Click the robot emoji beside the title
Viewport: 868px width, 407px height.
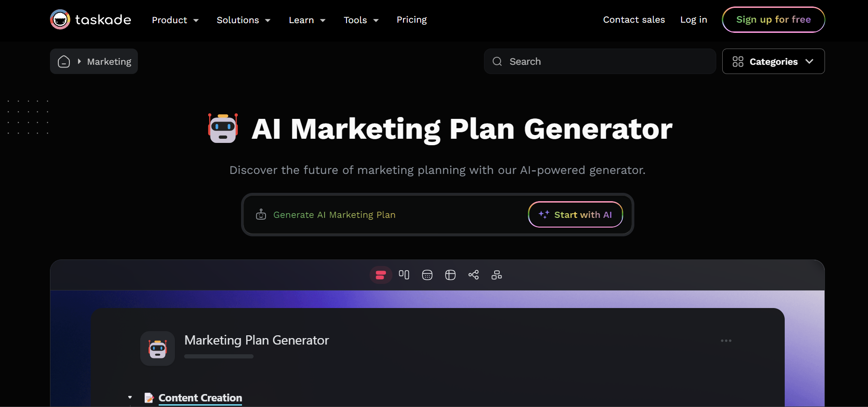pyautogui.click(x=223, y=128)
